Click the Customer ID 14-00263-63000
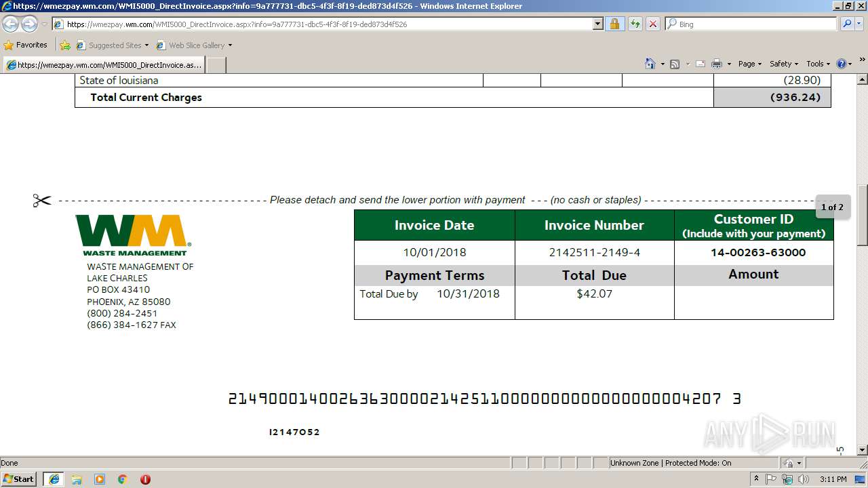Image resolution: width=868 pixels, height=488 pixels. (x=758, y=253)
